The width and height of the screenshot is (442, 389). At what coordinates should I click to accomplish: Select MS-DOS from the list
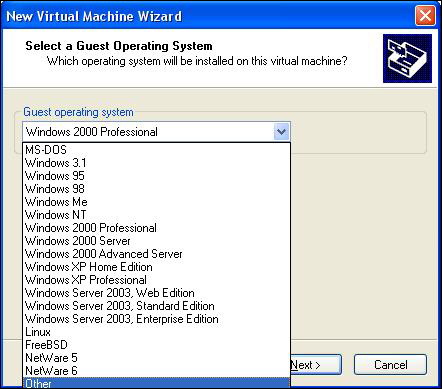pos(157,150)
